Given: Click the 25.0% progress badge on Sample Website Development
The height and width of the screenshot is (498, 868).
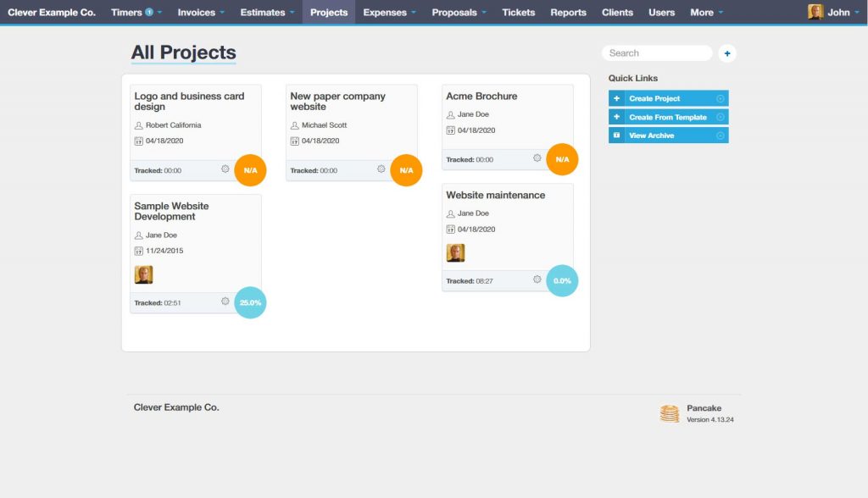Looking at the screenshot, I should point(250,302).
